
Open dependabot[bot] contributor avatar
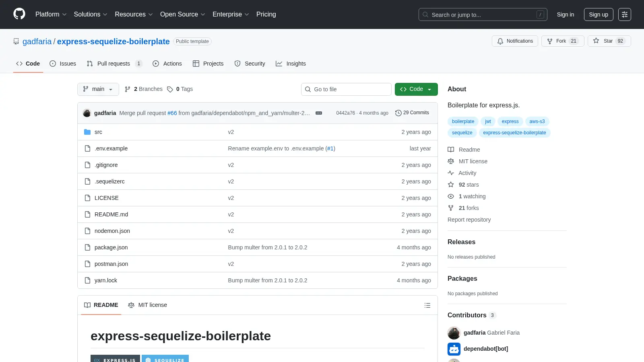pyautogui.click(x=454, y=349)
